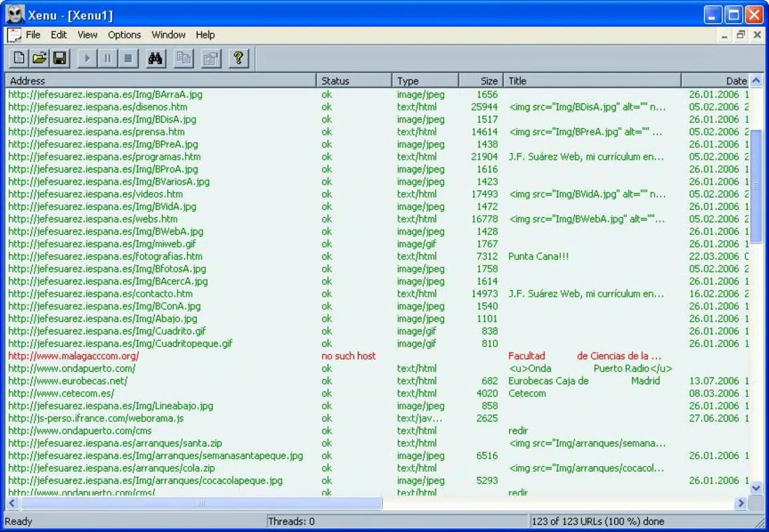
Task: Select the fotografias.htm address row
Action: click(105, 257)
